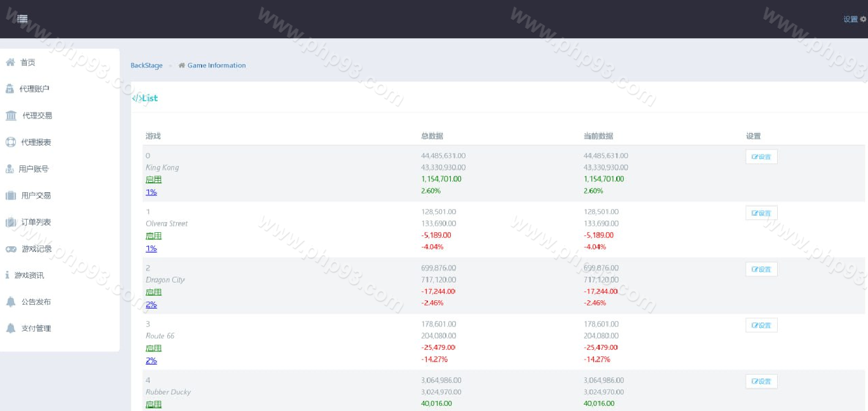This screenshot has height=411, width=868.
Task: Open the 用户交易 sidebar item
Action: coord(36,196)
